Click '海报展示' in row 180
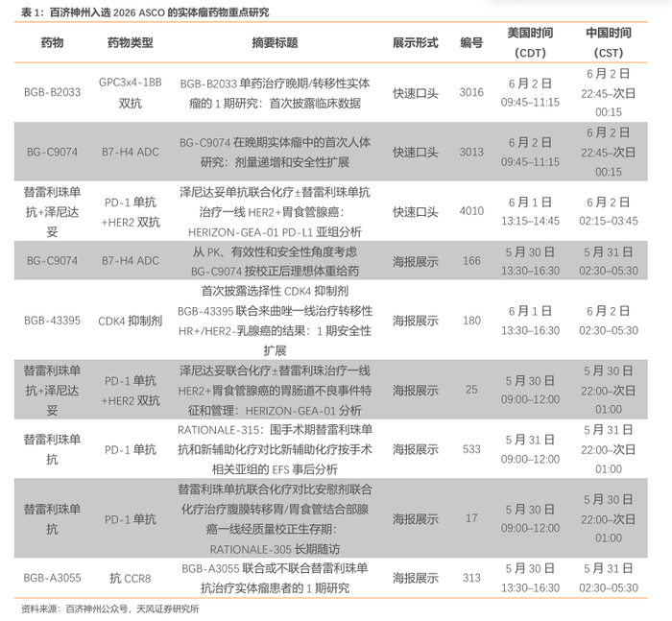Screen dimensions: 672x621 [x=416, y=321]
